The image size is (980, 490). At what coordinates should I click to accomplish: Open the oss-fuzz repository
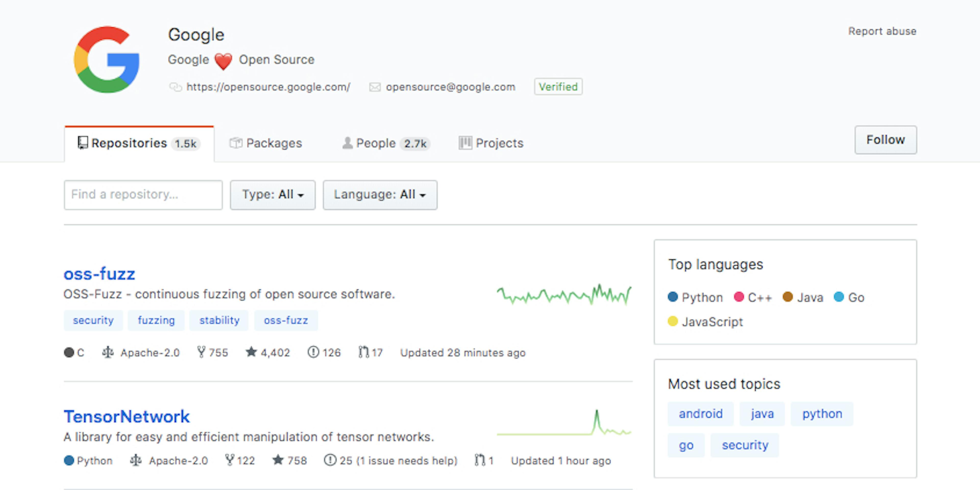click(99, 273)
